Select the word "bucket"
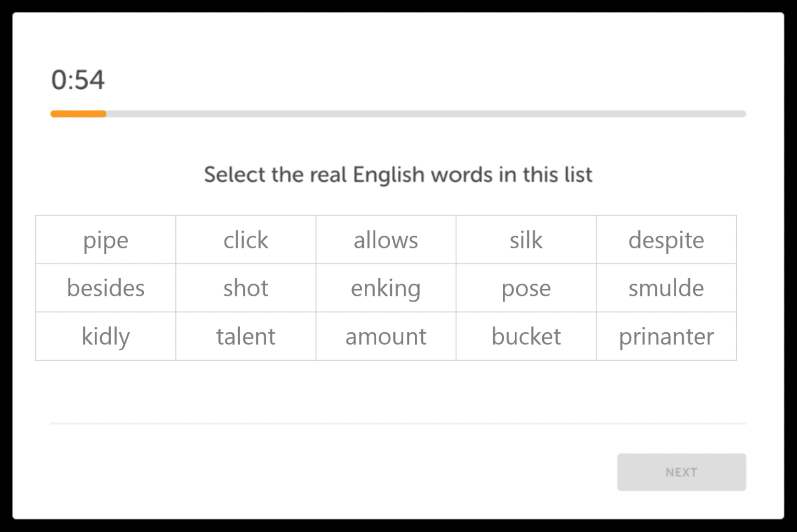Image resolution: width=797 pixels, height=532 pixels. 526,336
